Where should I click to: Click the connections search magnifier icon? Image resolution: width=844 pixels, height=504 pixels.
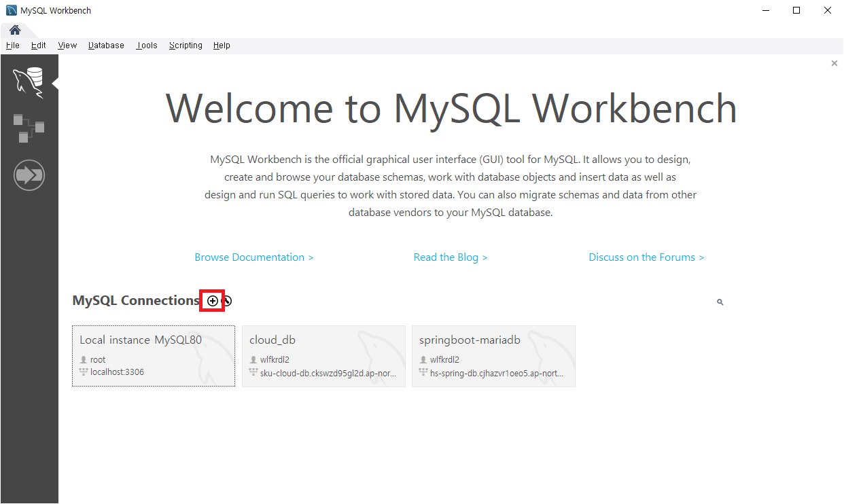point(720,302)
